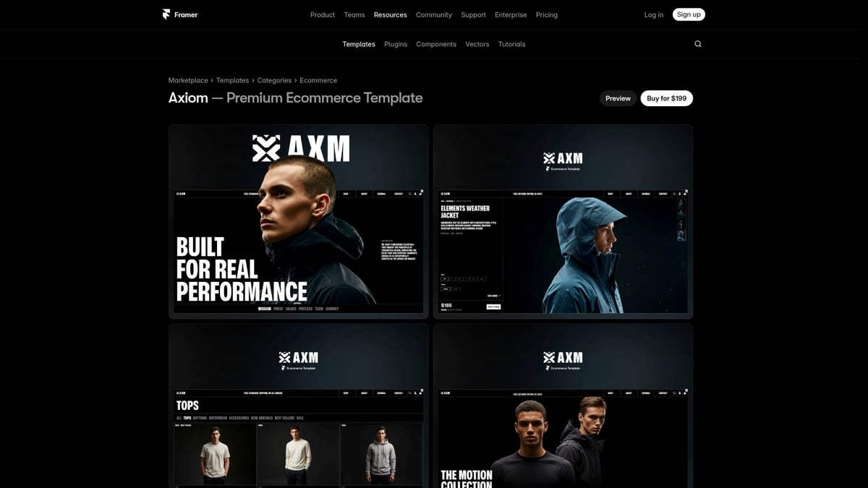
Task: Click the Sign up button
Action: tap(689, 14)
